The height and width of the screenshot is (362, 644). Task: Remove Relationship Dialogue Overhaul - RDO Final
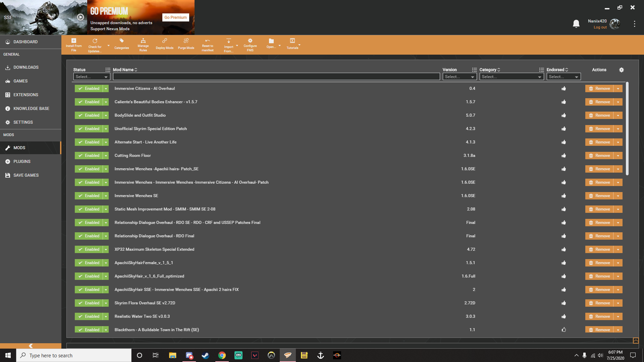[599, 236]
